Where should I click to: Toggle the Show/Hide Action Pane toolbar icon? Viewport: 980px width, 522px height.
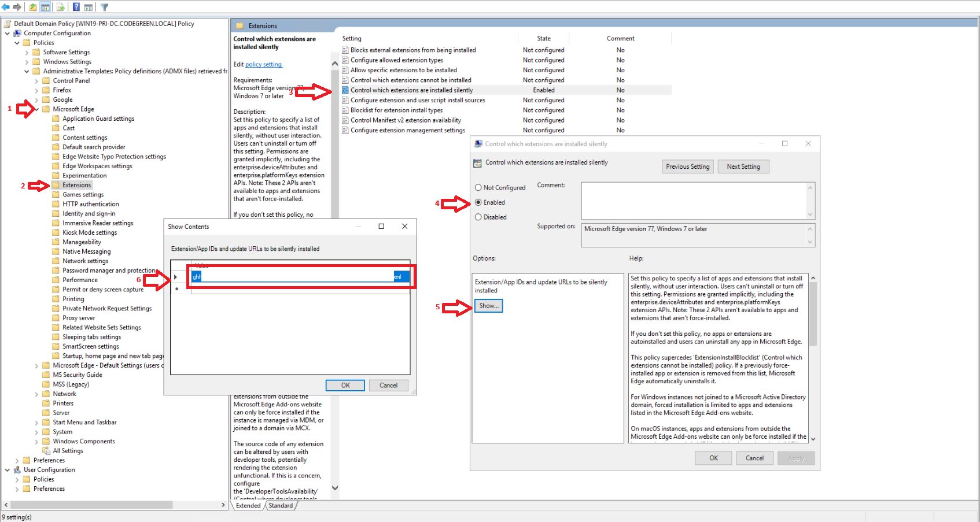(x=89, y=7)
